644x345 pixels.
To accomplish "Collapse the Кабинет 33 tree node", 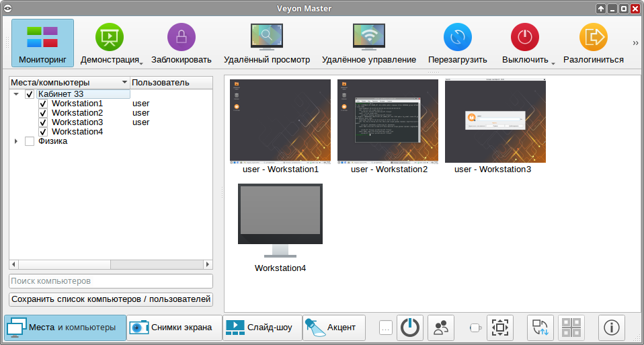I will point(16,94).
